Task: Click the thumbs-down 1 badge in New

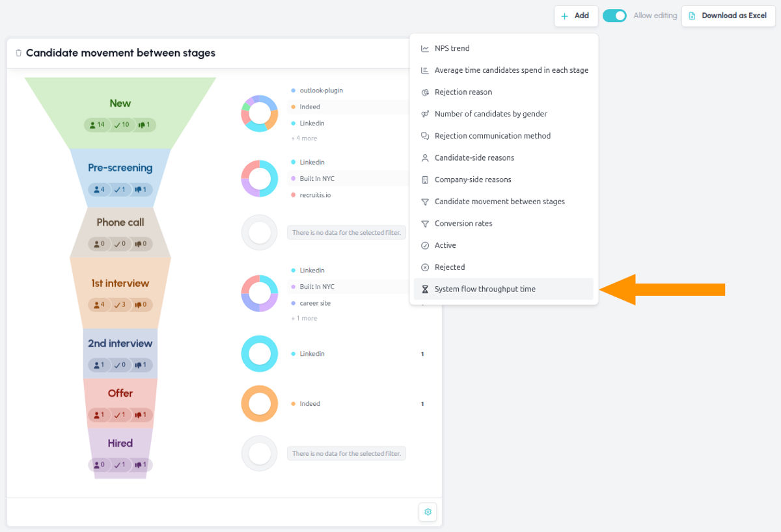Action: pyautogui.click(x=144, y=125)
